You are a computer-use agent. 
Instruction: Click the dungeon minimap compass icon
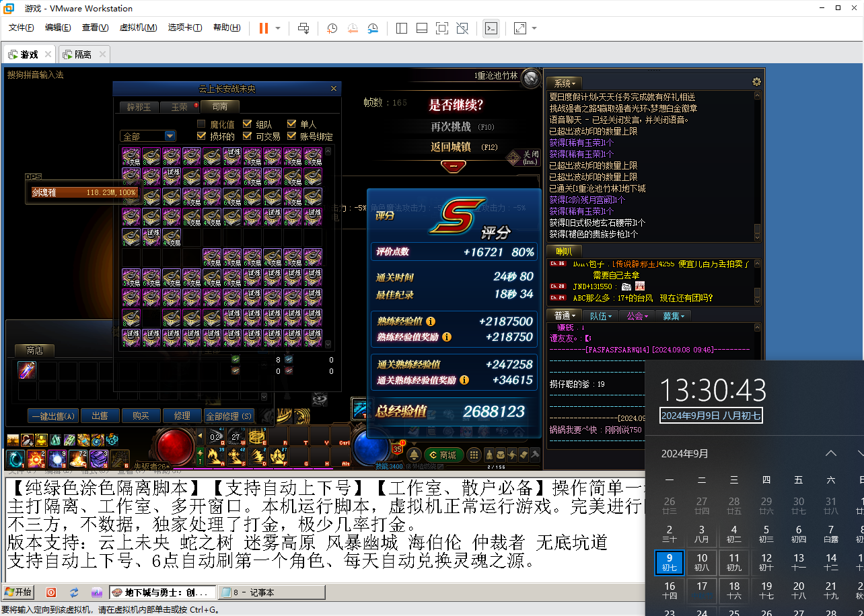532,78
